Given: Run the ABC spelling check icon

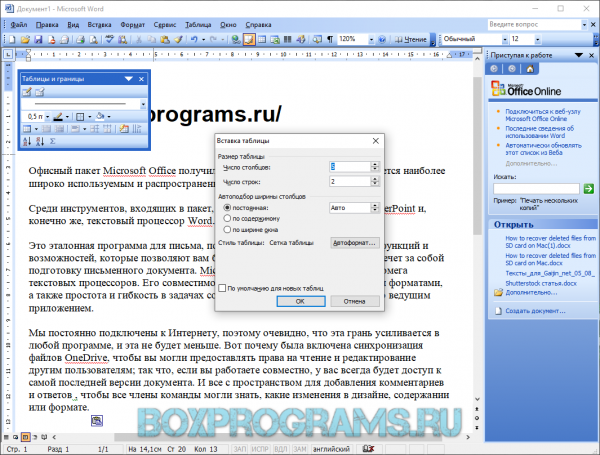Looking at the screenshot, I should pyautogui.click(x=110, y=39).
